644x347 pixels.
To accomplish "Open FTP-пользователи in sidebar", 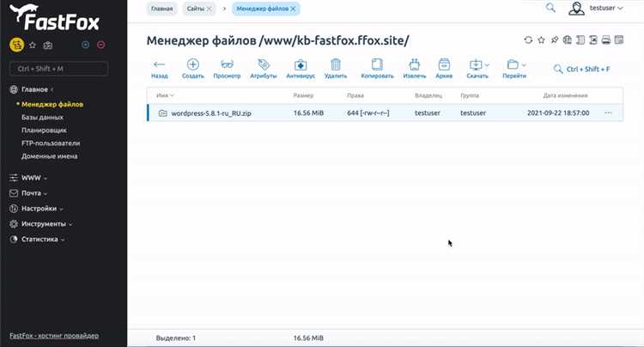I will (51, 143).
